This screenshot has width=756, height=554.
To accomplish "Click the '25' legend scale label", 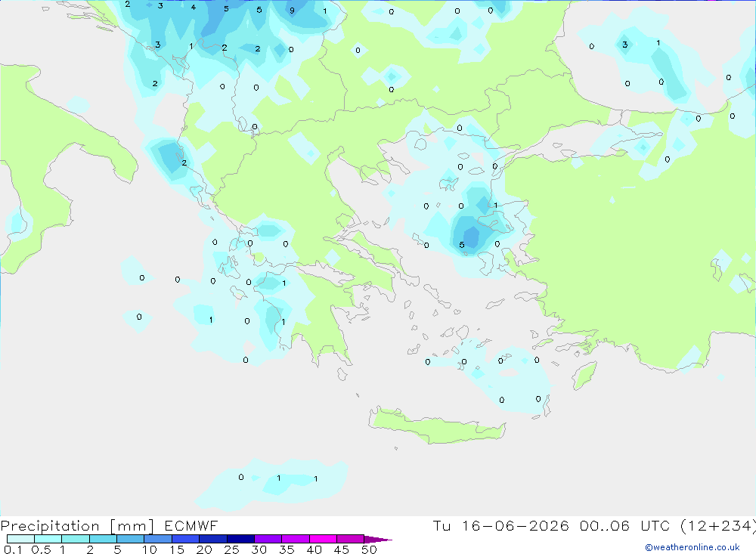I will [232, 549].
